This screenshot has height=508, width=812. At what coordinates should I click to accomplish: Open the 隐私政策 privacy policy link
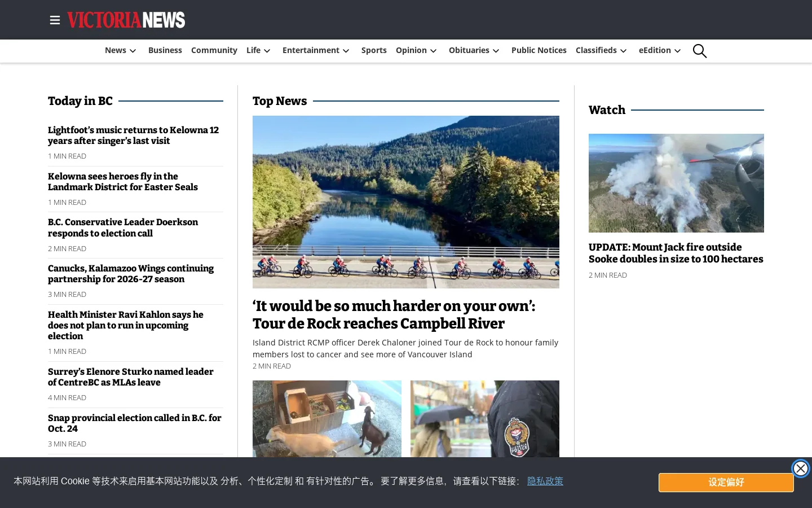click(x=545, y=481)
